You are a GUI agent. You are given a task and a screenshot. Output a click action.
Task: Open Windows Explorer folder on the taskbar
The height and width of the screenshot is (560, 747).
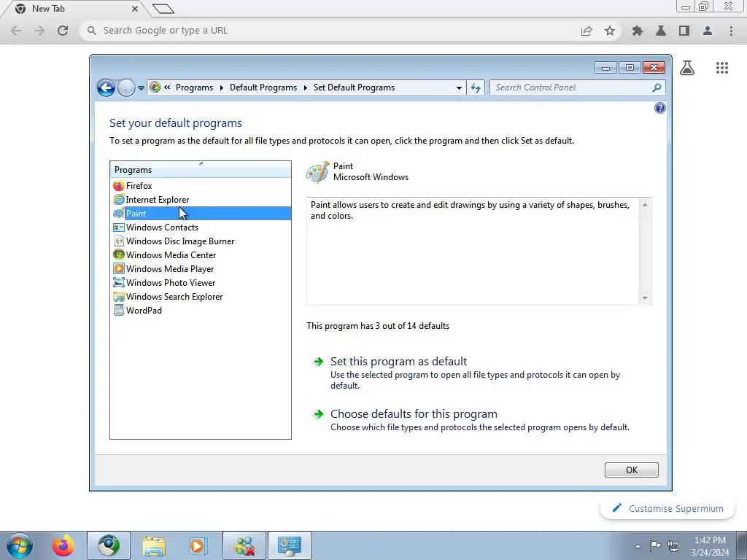tap(154, 545)
